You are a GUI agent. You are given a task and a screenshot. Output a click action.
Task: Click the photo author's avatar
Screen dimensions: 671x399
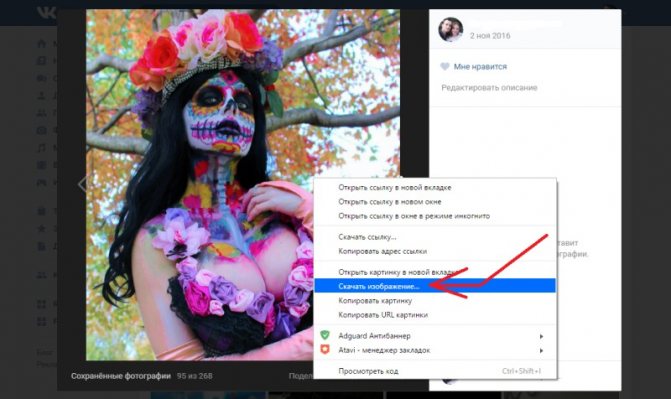tap(451, 30)
